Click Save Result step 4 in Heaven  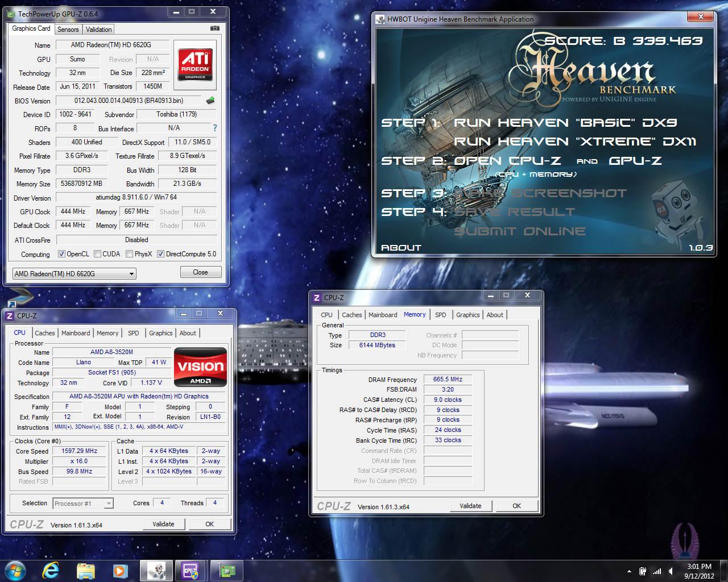click(x=514, y=212)
